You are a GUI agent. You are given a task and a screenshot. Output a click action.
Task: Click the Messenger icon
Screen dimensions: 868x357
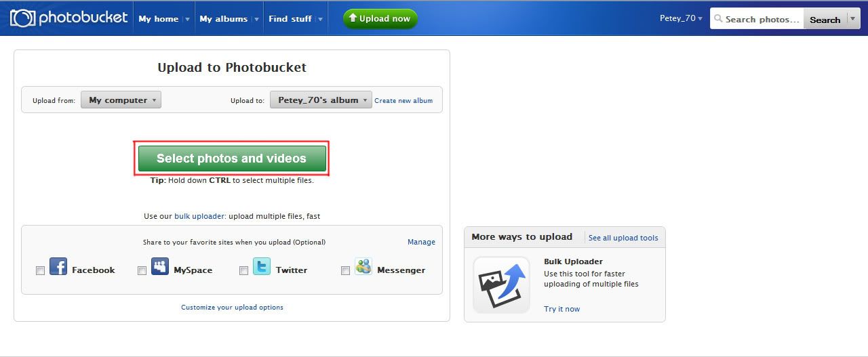pyautogui.click(x=363, y=266)
